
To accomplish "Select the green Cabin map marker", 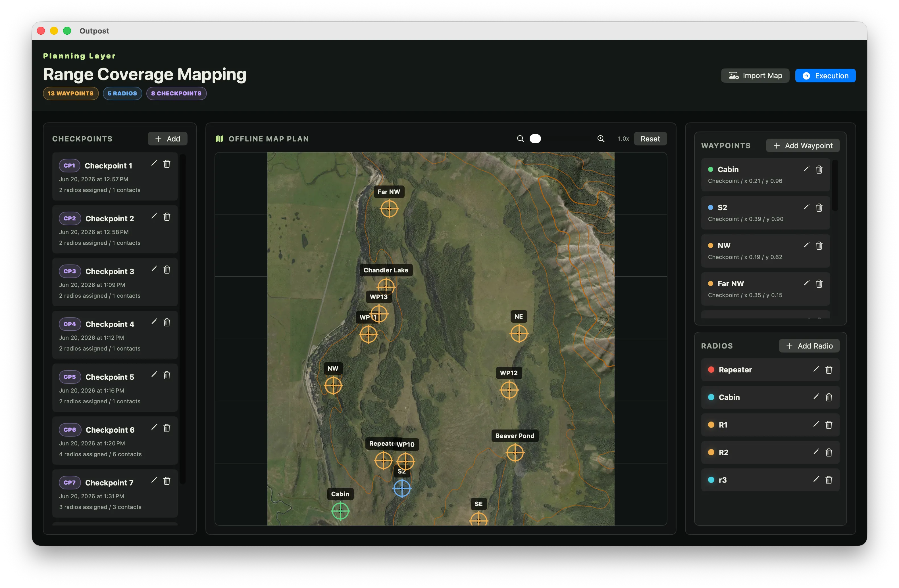I will [x=340, y=511].
